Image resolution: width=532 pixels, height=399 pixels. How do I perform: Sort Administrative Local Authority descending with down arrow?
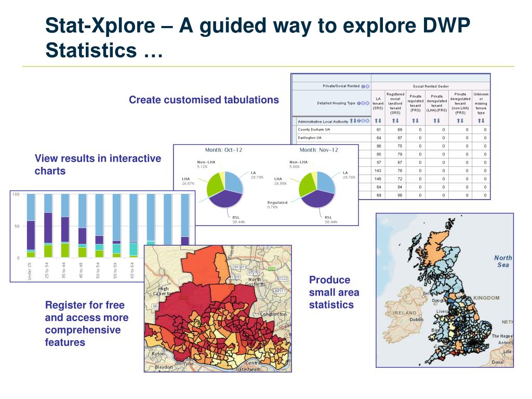[355, 121]
